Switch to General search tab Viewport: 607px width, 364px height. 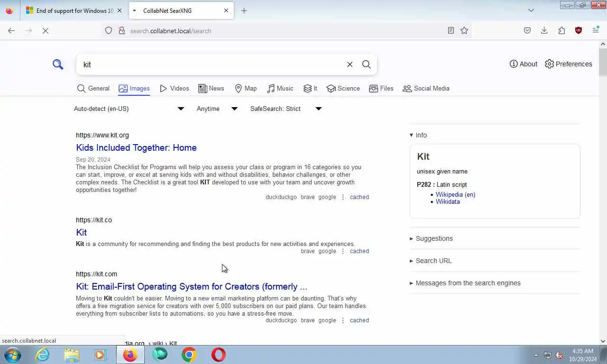(93, 89)
